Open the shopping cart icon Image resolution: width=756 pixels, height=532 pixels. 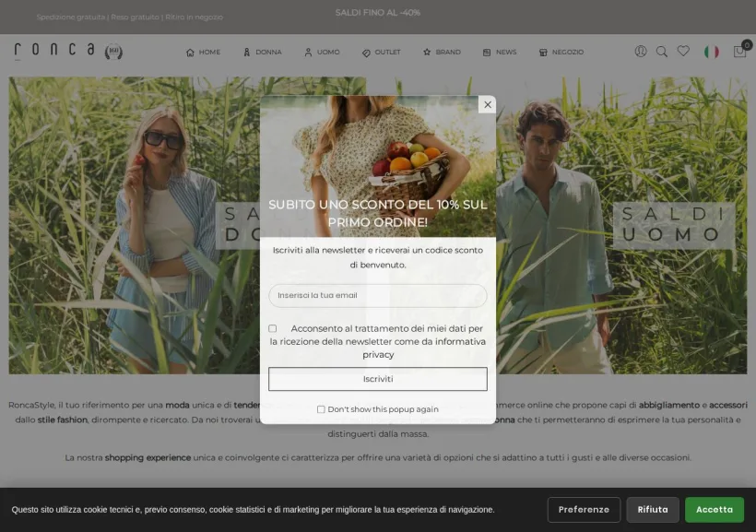point(739,51)
